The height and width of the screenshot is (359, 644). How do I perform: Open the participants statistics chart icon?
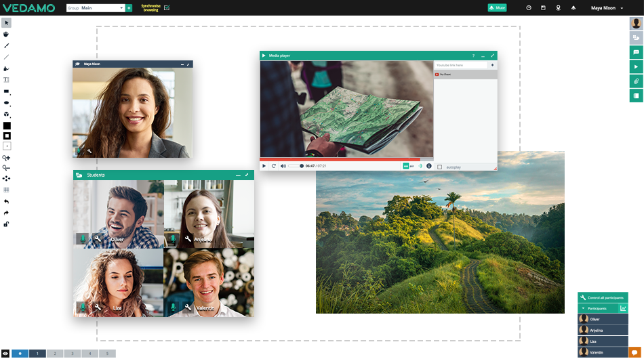623,308
